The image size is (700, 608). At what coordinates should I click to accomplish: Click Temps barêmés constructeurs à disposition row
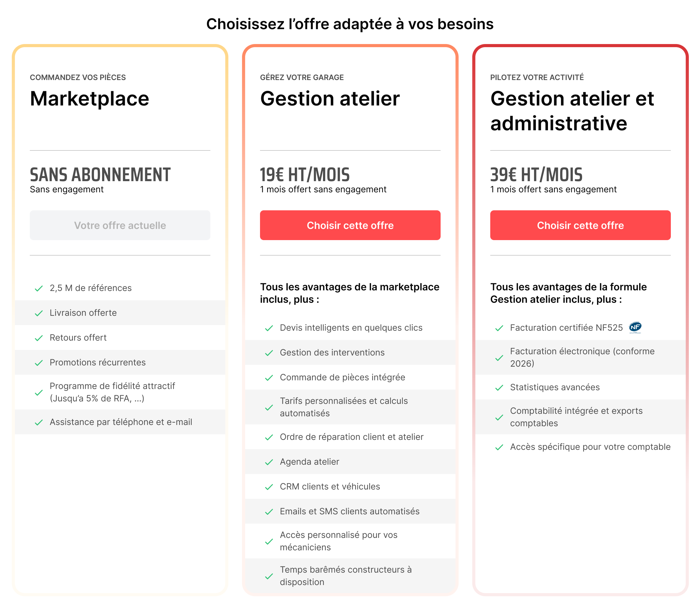[x=345, y=576]
